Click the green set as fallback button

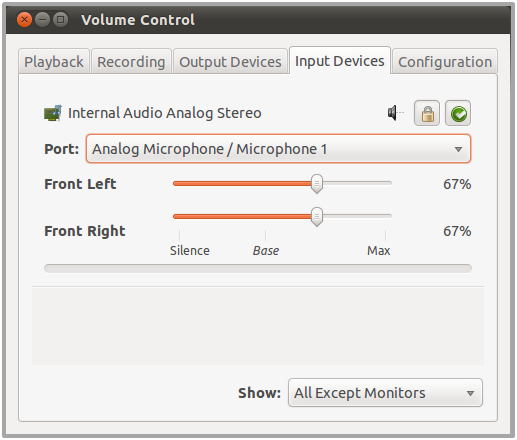click(x=458, y=113)
